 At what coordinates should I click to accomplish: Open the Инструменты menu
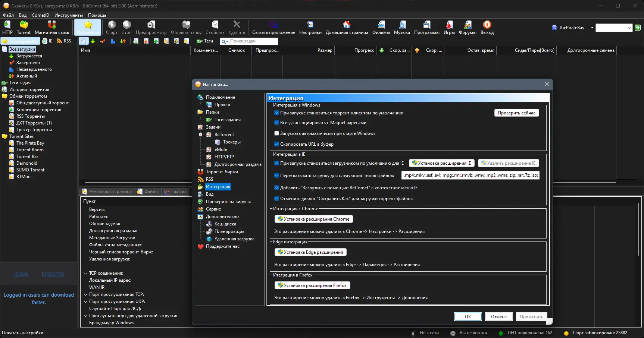(69, 15)
